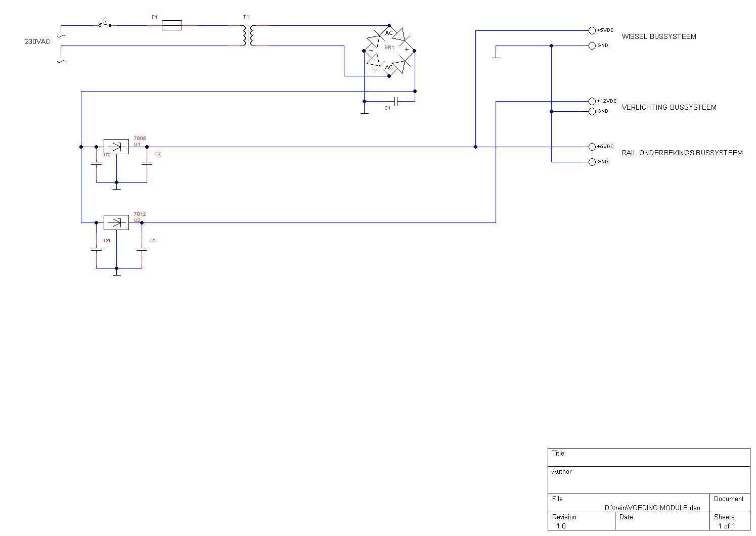
Task: Click capacitor C5 symbol
Action: pos(142,249)
